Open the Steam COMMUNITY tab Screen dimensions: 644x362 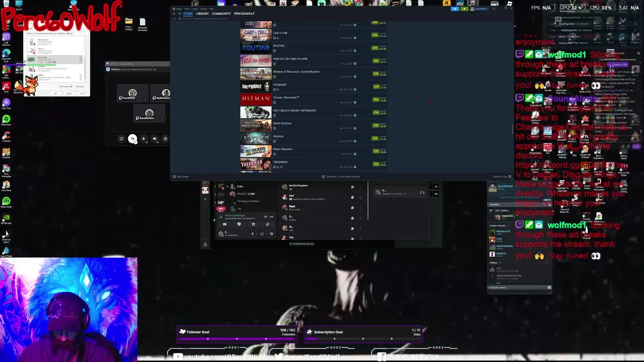click(221, 14)
